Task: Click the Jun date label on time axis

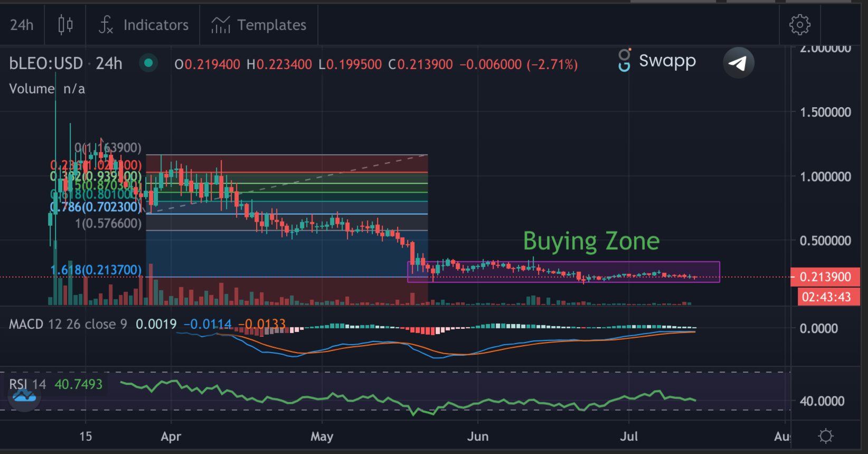Action: (478, 437)
